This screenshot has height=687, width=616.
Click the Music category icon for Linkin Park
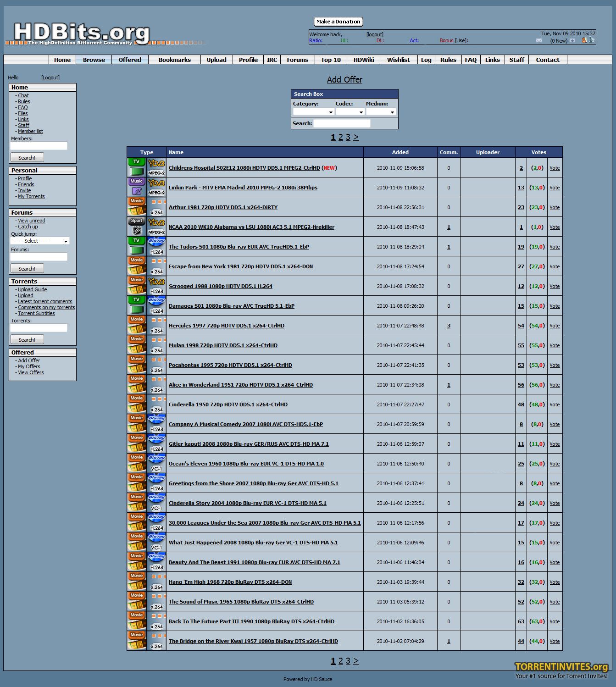coord(137,187)
